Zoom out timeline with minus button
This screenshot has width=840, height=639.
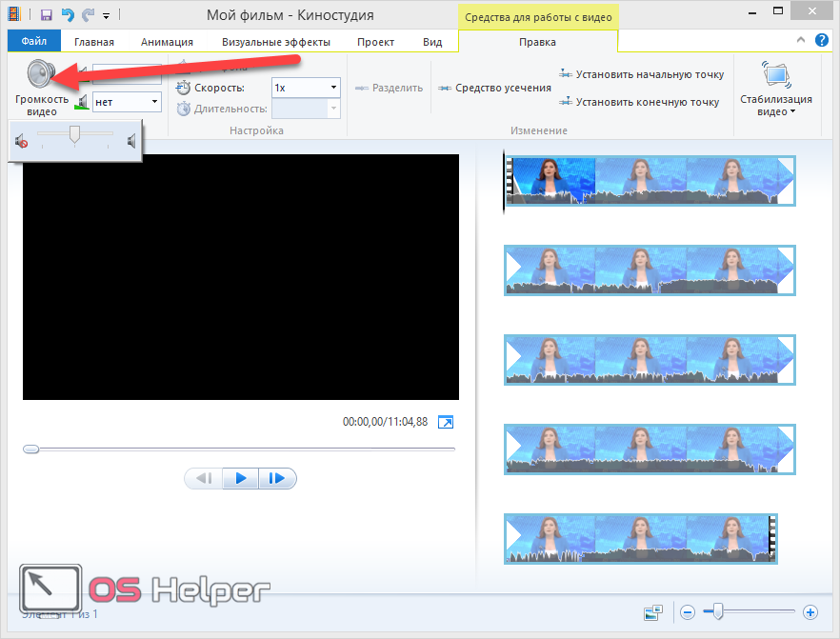(688, 612)
